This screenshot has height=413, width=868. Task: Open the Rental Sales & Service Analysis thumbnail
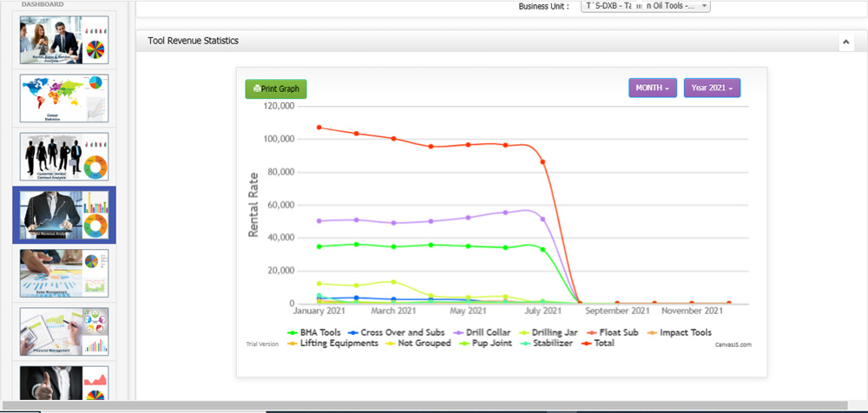(63, 40)
